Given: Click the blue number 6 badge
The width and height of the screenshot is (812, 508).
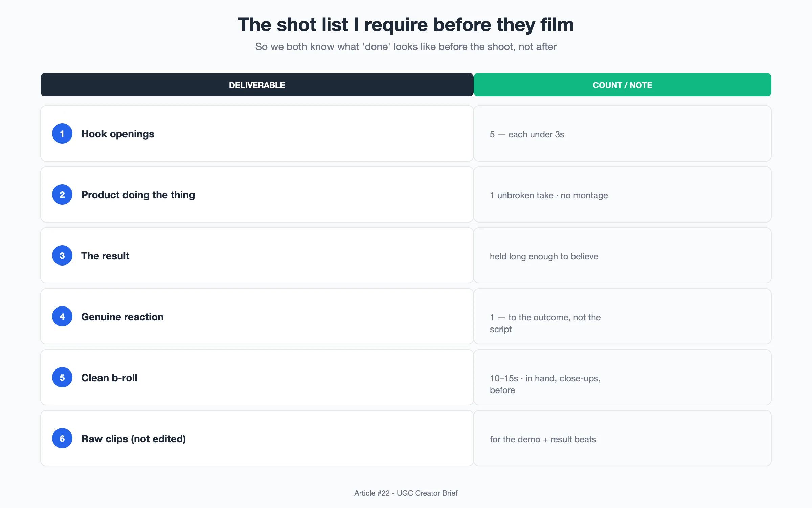Looking at the screenshot, I should [62, 438].
